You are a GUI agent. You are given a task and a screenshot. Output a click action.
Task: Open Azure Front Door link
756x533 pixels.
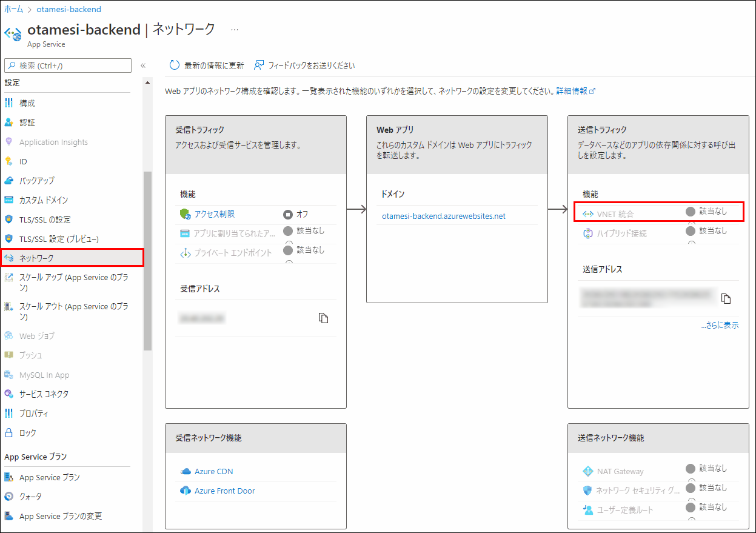[225, 491]
